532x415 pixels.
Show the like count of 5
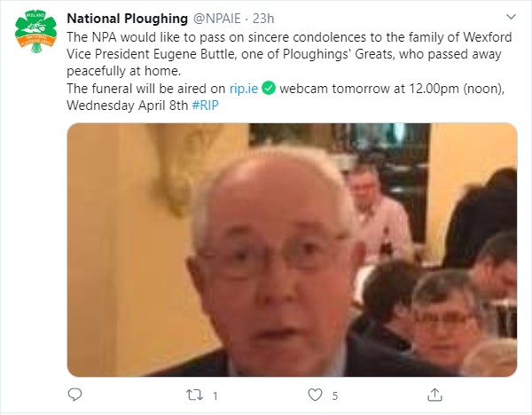(x=335, y=395)
